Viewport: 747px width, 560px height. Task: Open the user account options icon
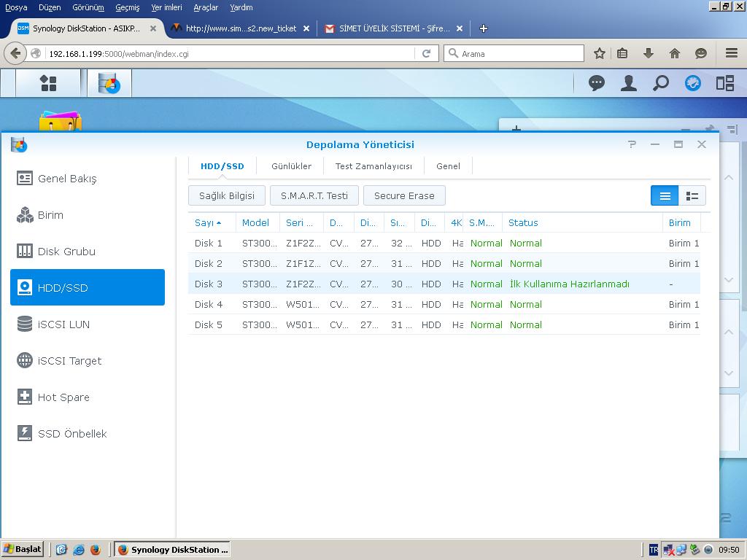coord(628,83)
